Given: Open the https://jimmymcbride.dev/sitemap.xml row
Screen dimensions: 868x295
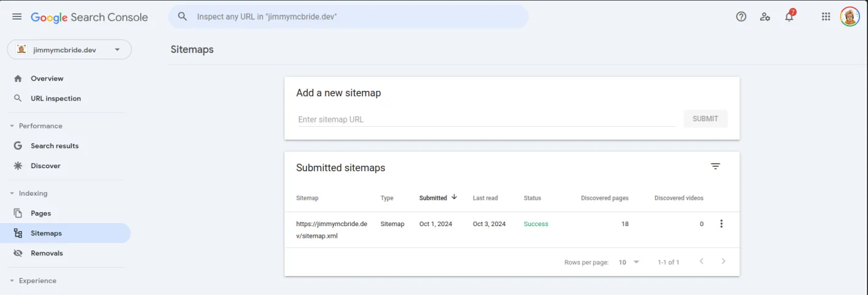Looking at the screenshot, I should coord(512,230).
